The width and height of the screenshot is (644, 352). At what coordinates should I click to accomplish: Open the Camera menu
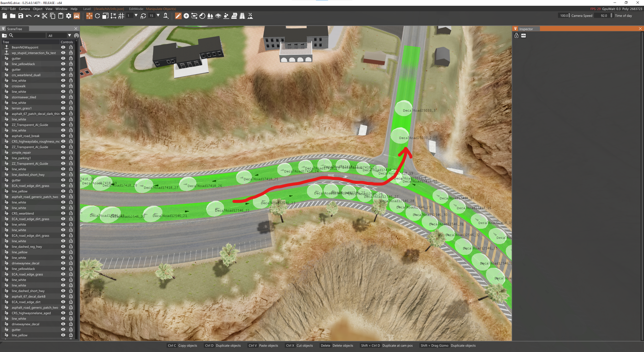[x=24, y=9]
